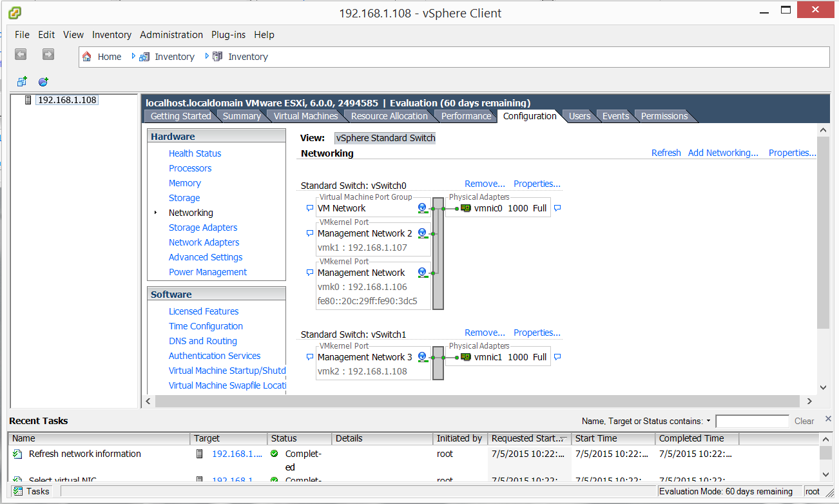Viewport: 839px width, 504px height.
Task: Click info bubble right of vmnic1
Action: 557,357
